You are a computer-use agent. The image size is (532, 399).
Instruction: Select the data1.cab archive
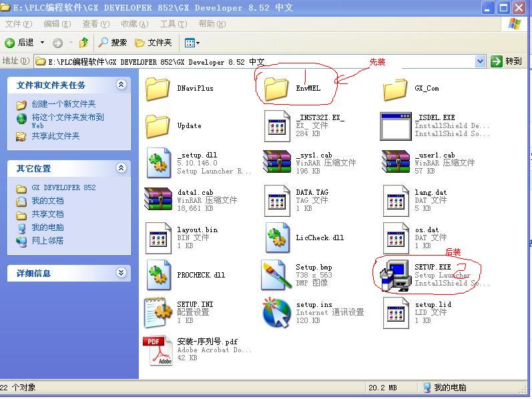click(x=158, y=200)
